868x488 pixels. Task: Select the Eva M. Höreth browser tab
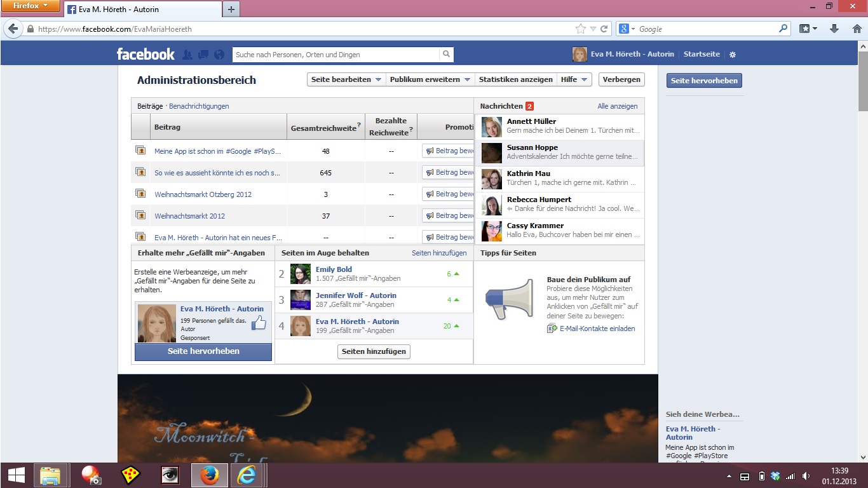(x=142, y=10)
